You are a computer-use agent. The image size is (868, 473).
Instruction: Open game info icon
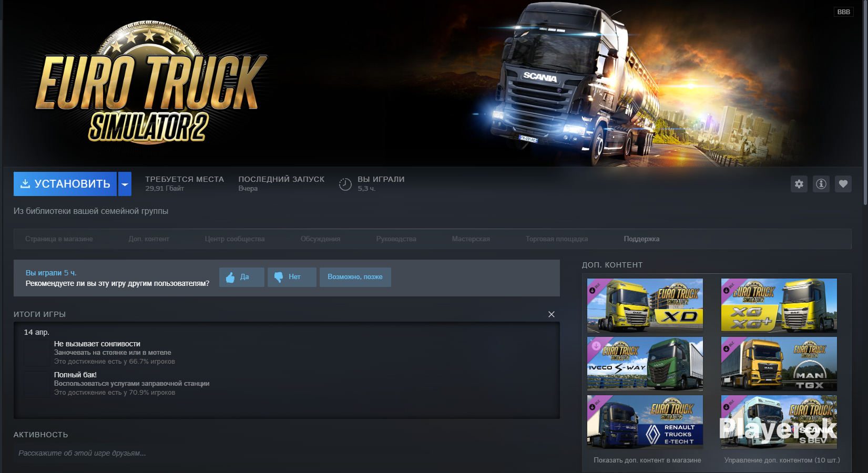pyautogui.click(x=821, y=184)
